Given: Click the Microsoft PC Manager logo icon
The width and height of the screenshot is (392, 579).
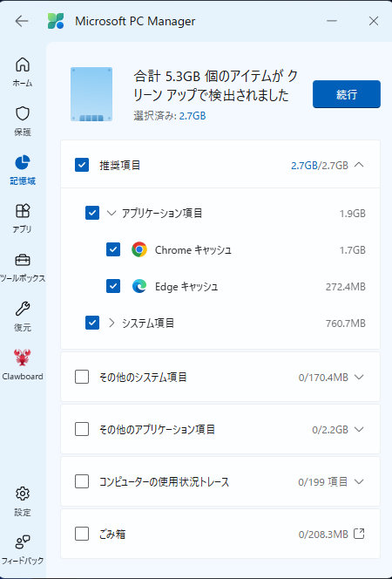Looking at the screenshot, I should coord(56,21).
